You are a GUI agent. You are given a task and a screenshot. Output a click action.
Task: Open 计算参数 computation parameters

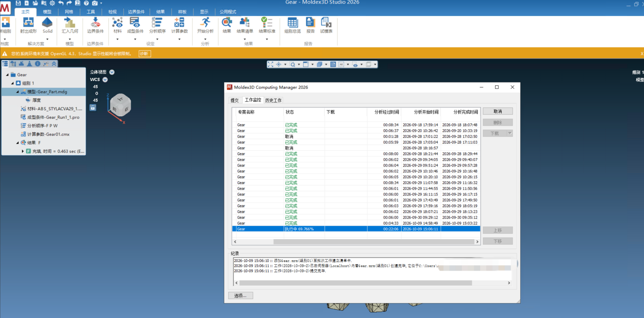179,25
